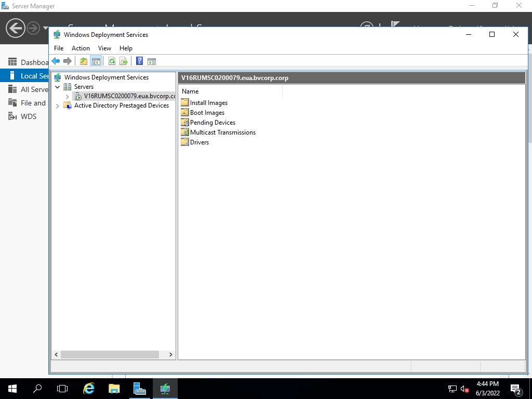Image resolution: width=532 pixels, height=399 pixels.
Task: Click the Up One Level folder icon
Action: click(x=84, y=61)
